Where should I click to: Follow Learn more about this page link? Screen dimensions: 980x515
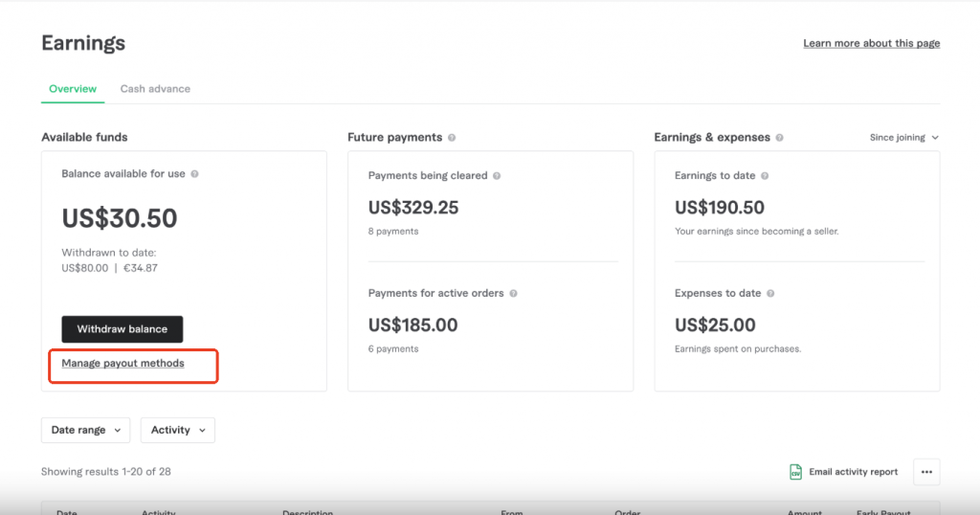871,43
